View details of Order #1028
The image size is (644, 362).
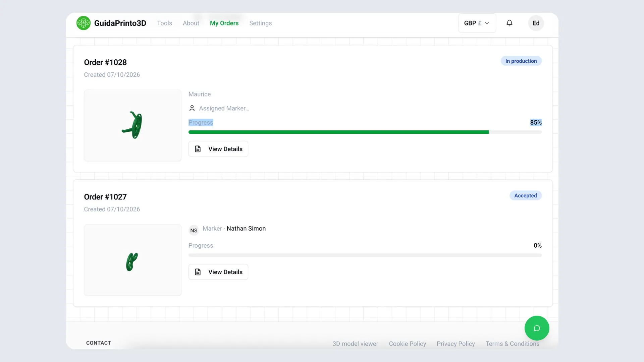point(218,149)
